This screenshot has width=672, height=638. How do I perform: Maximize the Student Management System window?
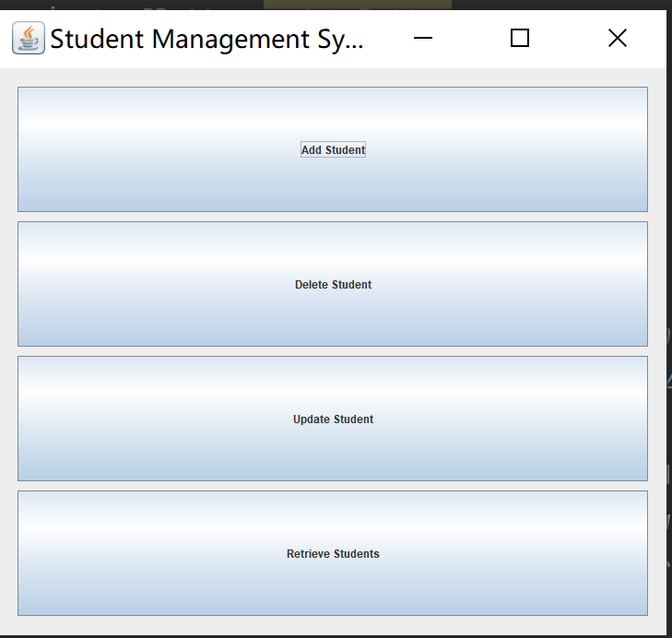tap(520, 38)
